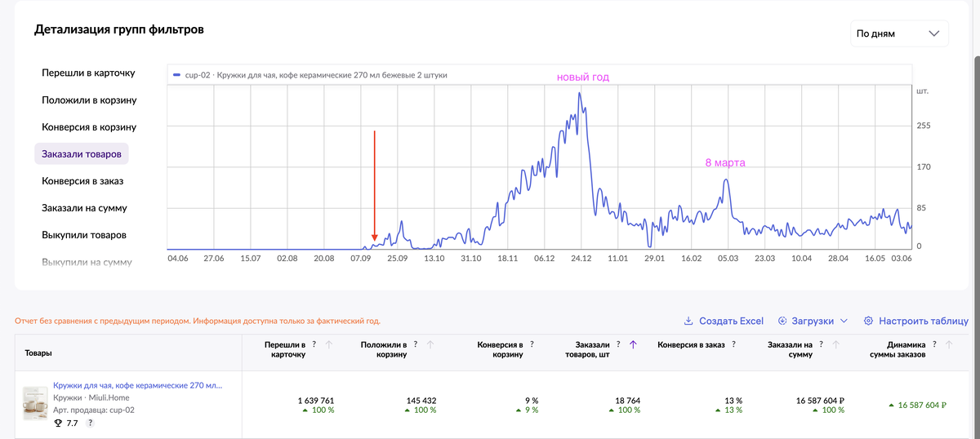Open help icon next to 7.7 rating

(91, 423)
